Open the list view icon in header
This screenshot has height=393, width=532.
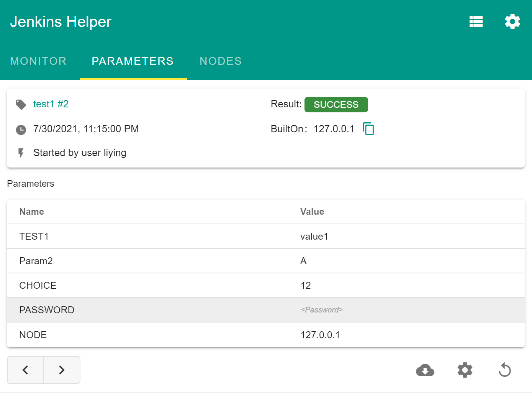coord(476,21)
